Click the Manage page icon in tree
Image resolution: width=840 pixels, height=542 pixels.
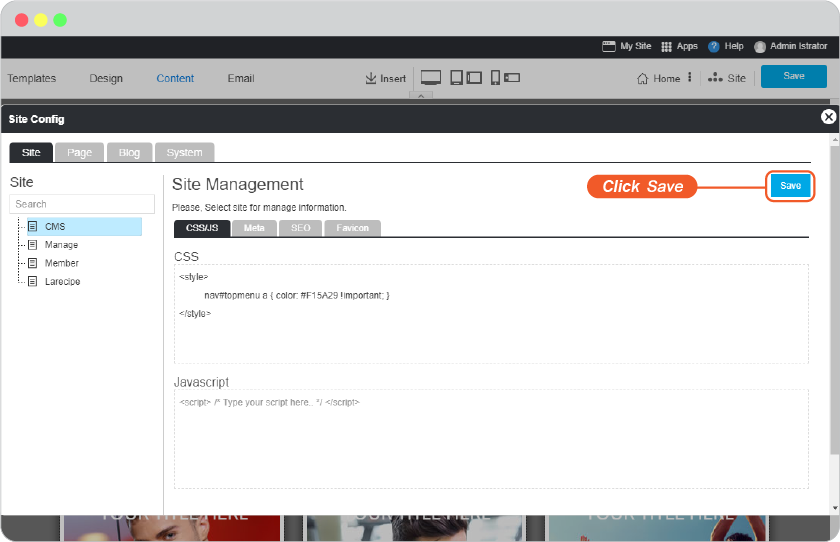(x=33, y=245)
